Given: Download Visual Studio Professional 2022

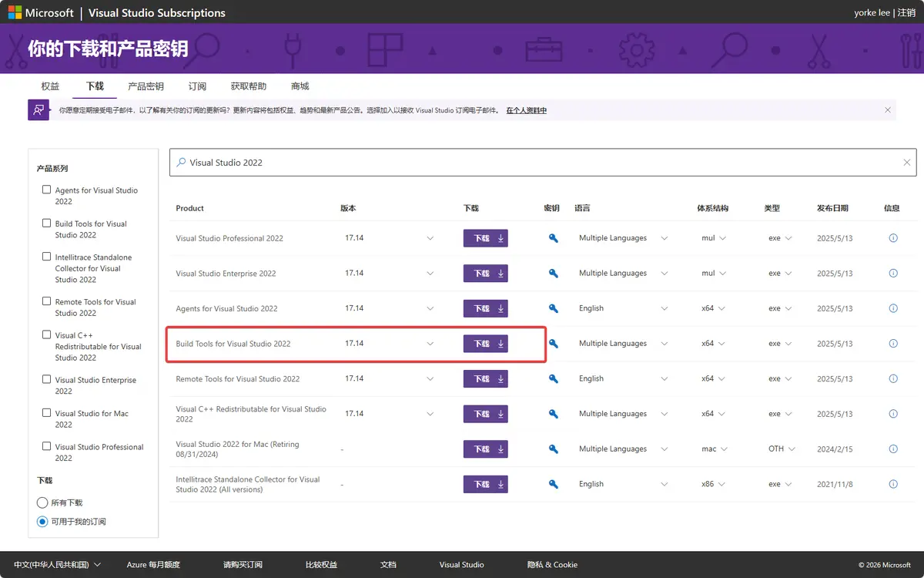Looking at the screenshot, I should pos(486,239).
